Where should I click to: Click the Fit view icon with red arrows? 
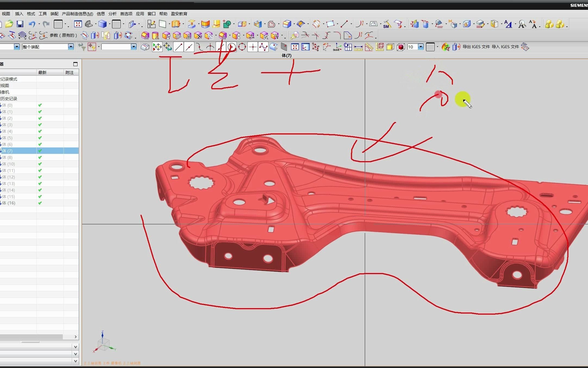(x=78, y=24)
